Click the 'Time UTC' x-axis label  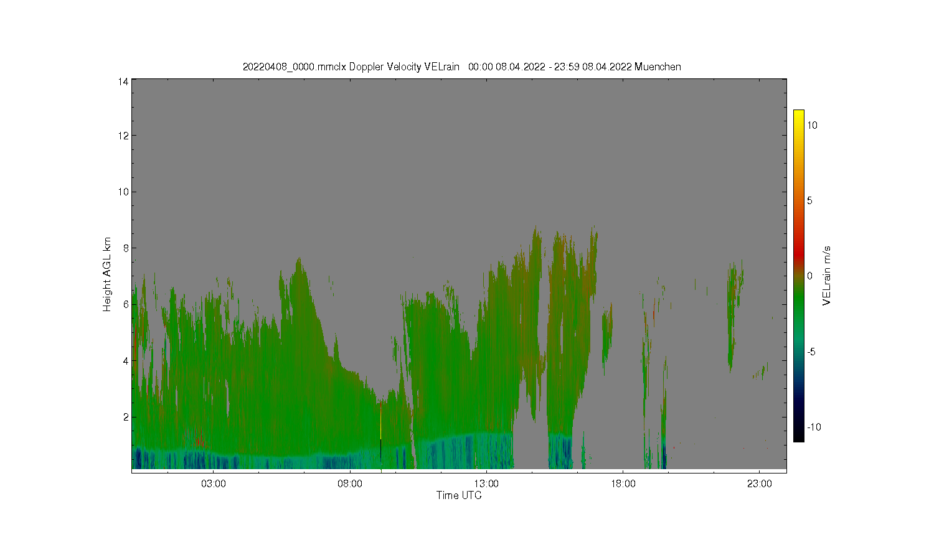coord(459,495)
